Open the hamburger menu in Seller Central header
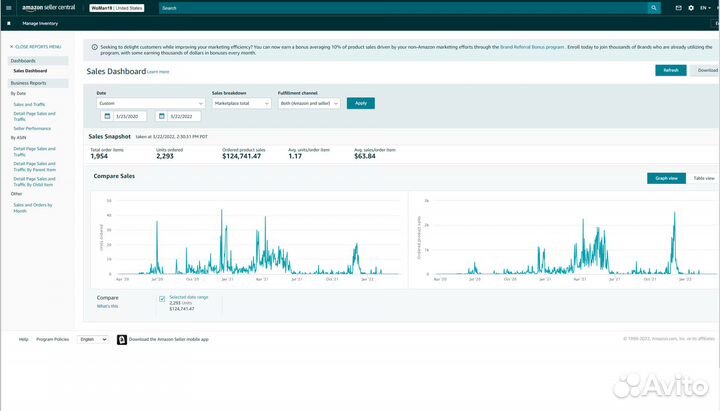720x411 pixels. 9,7
